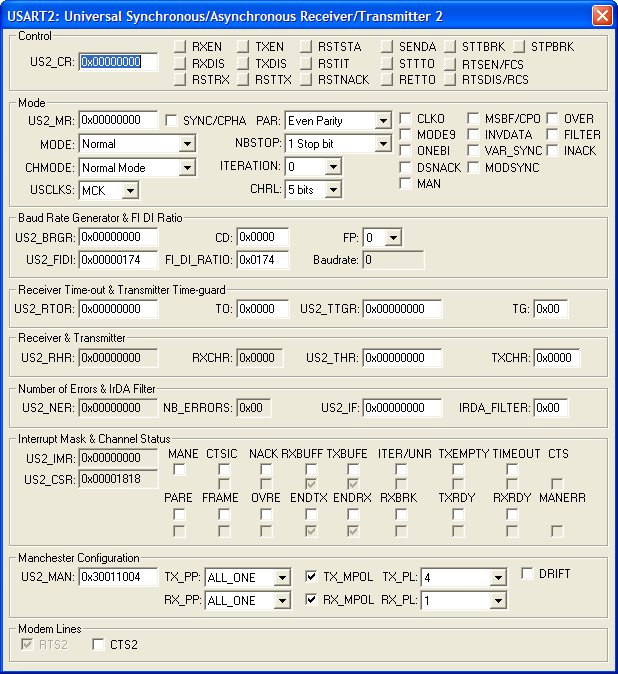This screenshot has height=674, width=618.
Task: Enable the INVDATA checkbox
Action: 473,135
